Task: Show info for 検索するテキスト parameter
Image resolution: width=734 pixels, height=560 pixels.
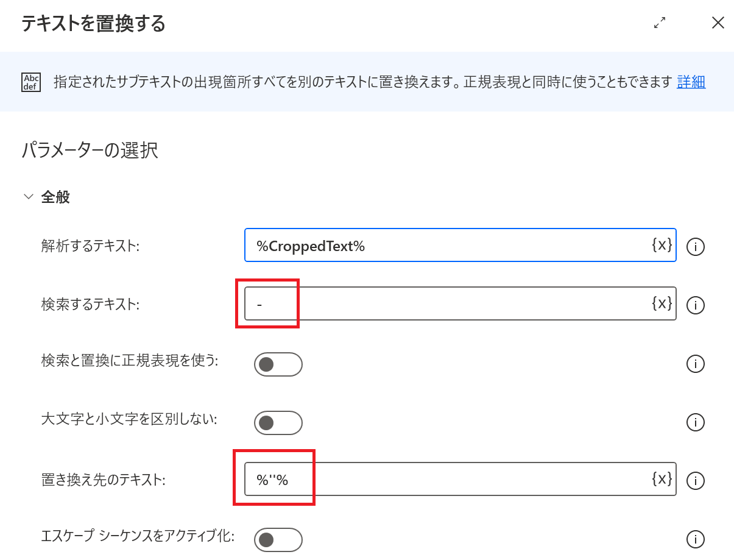Action: click(x=696, y=305)
